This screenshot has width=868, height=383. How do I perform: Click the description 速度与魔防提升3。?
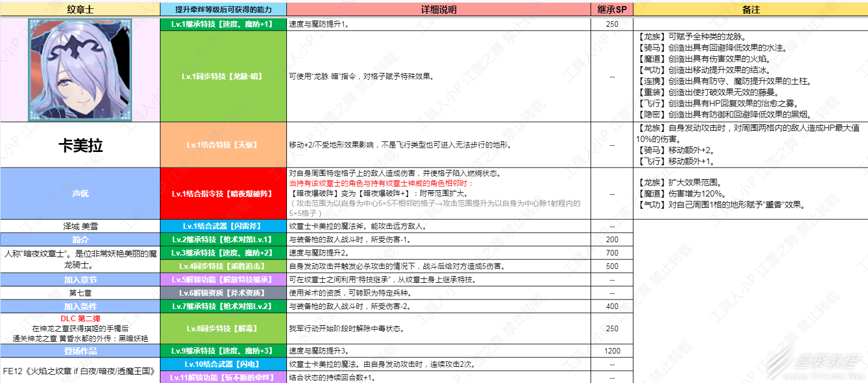[319, 351]
